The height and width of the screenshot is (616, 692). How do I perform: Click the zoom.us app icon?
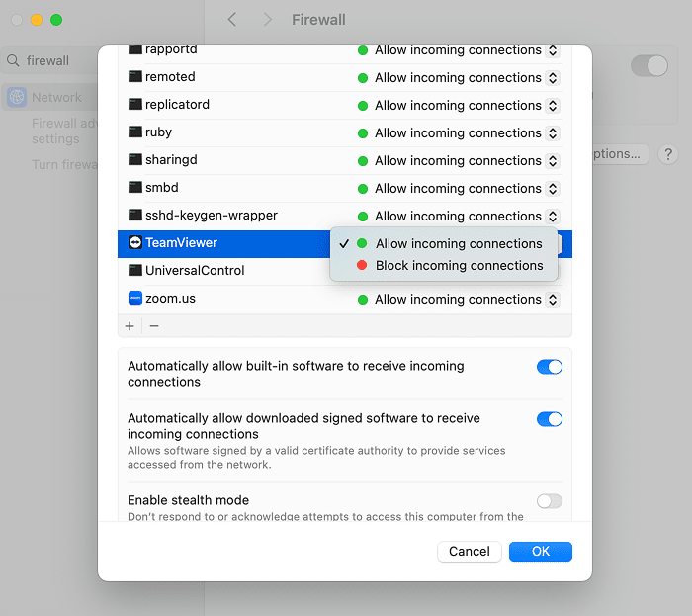click(x=135, y=299)
